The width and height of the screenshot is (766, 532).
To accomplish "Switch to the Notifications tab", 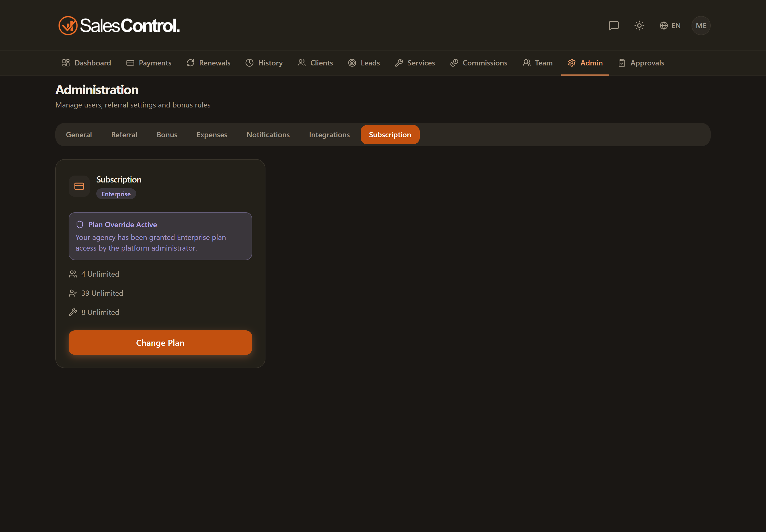I will tap(268, 135).
